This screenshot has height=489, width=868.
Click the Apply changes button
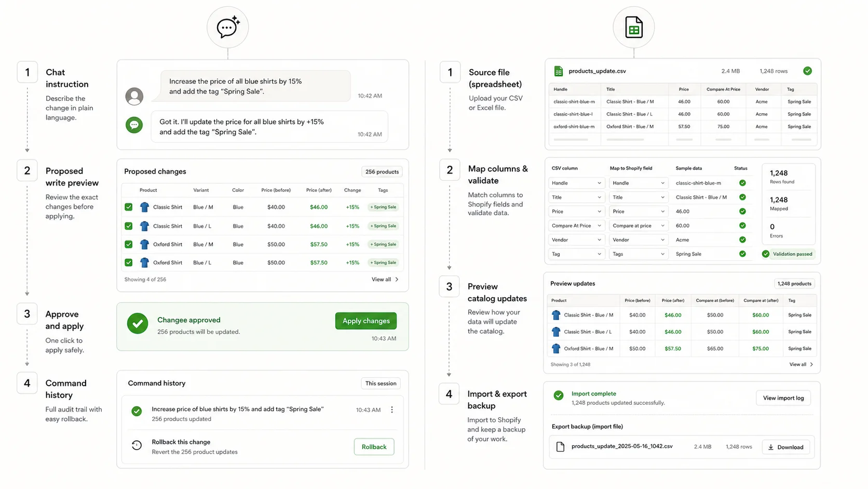click(366, 321)
